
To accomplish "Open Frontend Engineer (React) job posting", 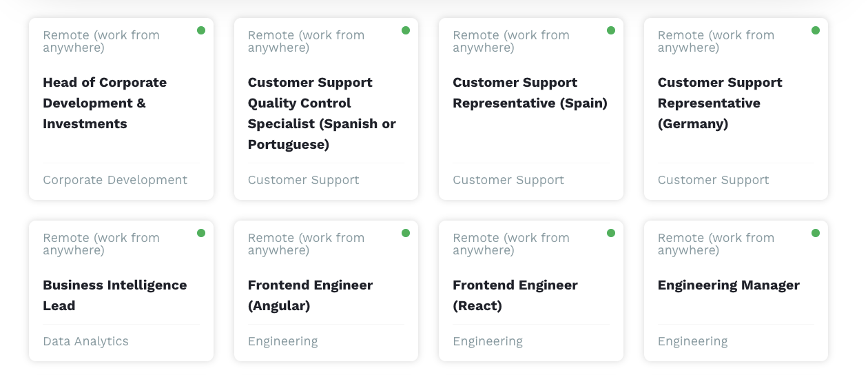I will pos(515,295).
